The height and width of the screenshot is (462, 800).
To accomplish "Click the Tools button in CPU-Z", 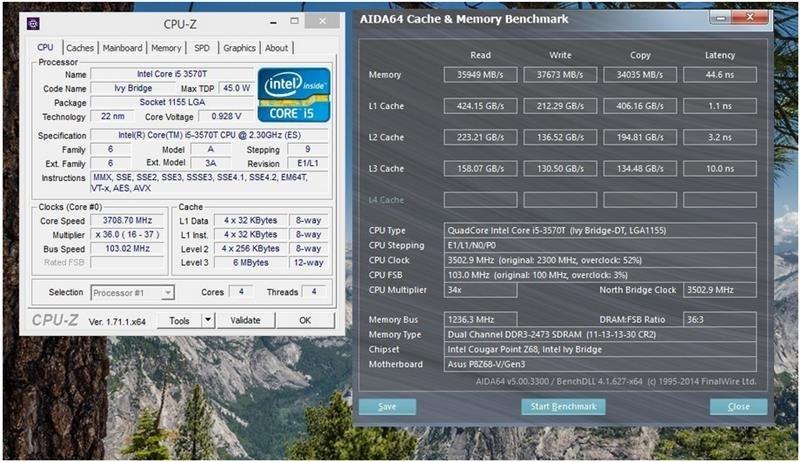I will 179,320.
